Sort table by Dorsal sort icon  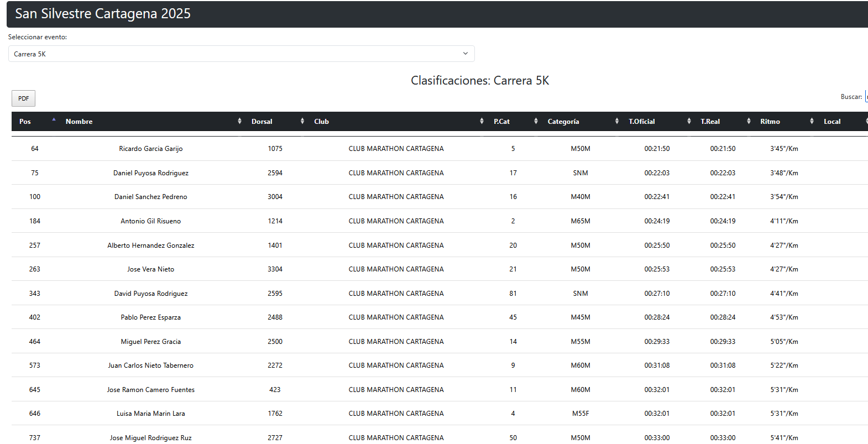pos(302,121)
